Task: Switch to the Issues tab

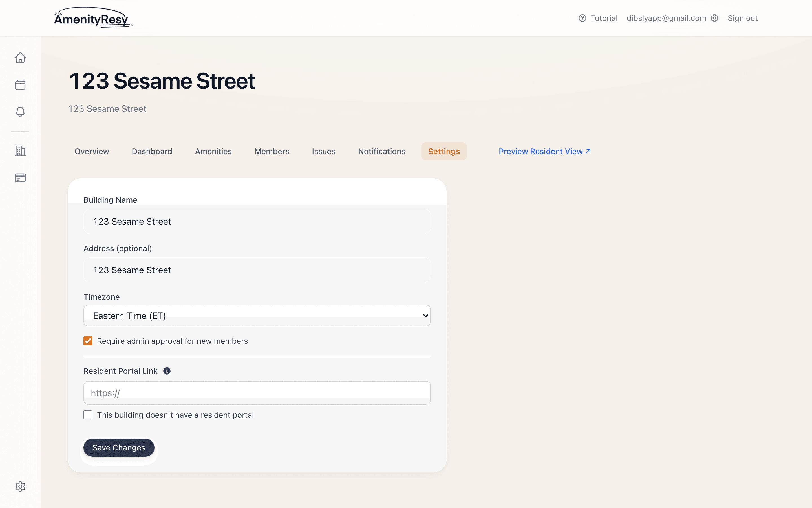Action: [x=323, y=151]
